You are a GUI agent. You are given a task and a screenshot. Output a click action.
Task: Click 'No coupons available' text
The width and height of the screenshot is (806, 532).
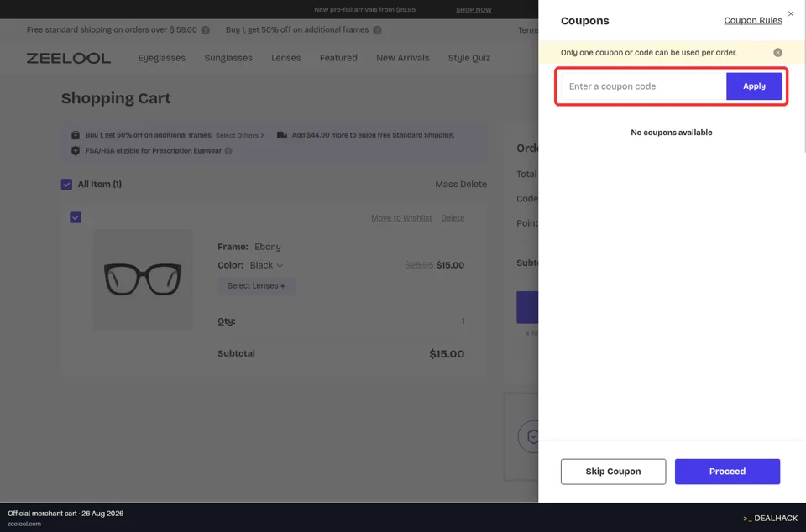click(672, 133)
